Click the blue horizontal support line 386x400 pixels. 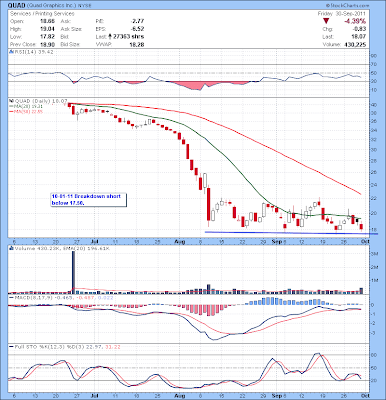pos(291,233)
